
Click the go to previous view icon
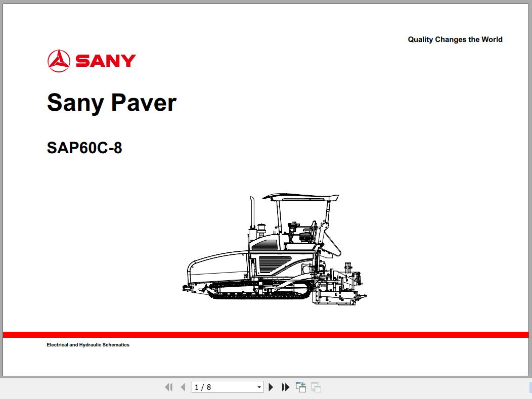coord(300,387)
